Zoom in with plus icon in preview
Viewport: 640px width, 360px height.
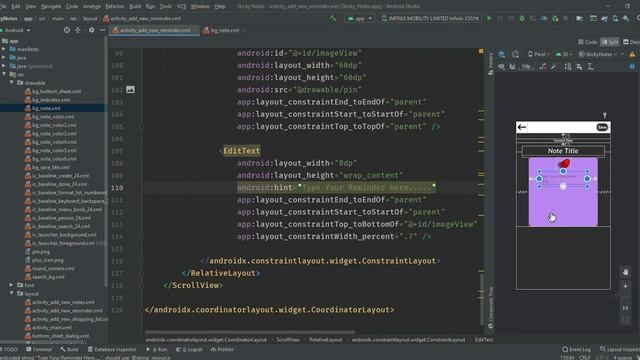[625, 287]
